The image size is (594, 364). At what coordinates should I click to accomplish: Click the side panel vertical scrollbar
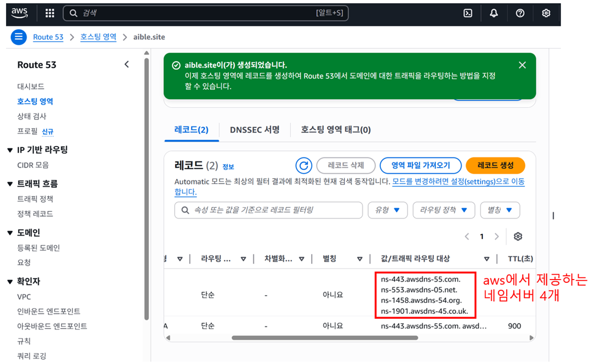click(x=147, y=190)
